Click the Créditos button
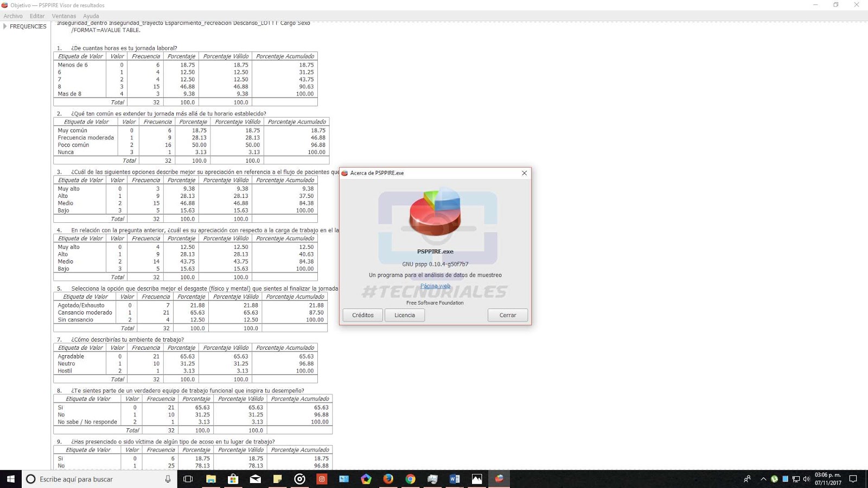This screenshot has height=488, width=868. tap(362, 315)
